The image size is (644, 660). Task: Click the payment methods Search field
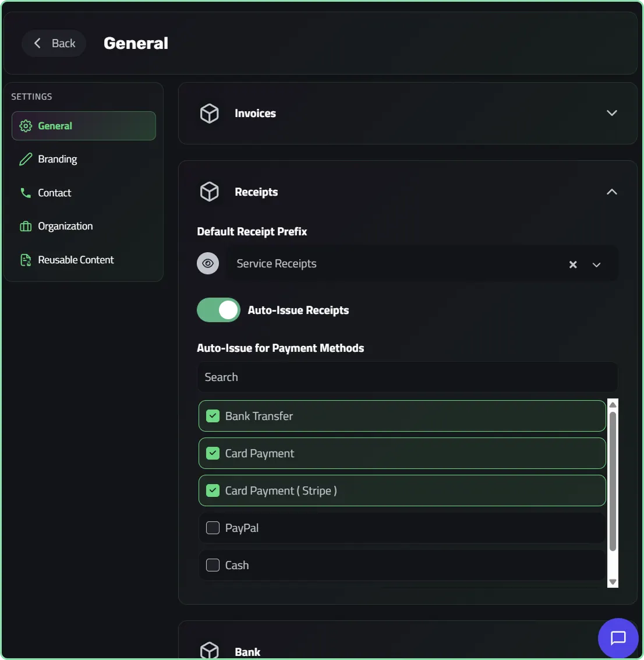click(407, 377)
